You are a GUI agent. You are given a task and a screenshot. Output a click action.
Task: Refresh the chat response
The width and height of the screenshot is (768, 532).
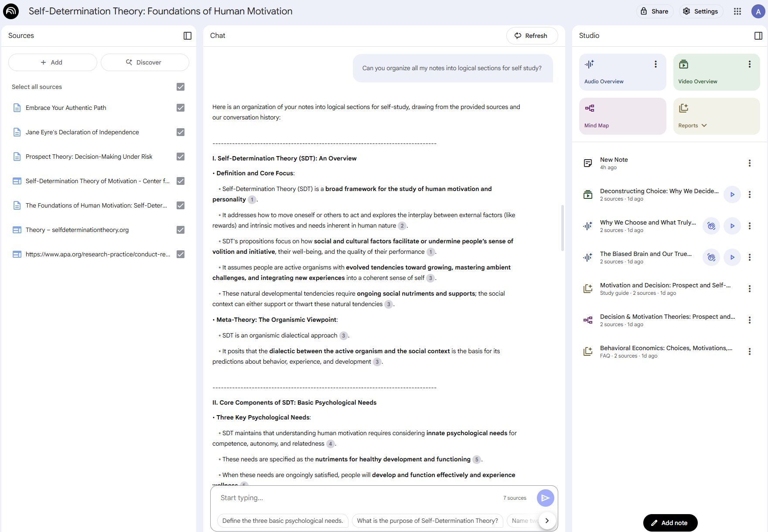[x=532, y=36]
